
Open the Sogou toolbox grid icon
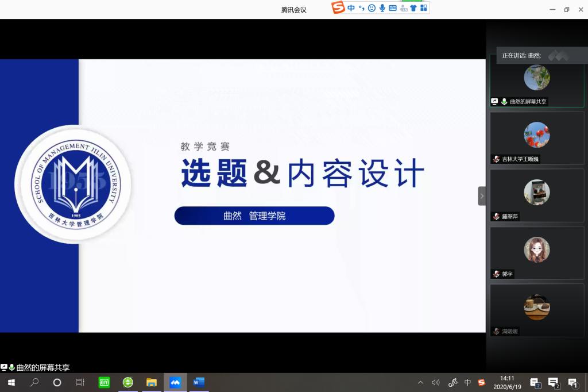(423, 8)
